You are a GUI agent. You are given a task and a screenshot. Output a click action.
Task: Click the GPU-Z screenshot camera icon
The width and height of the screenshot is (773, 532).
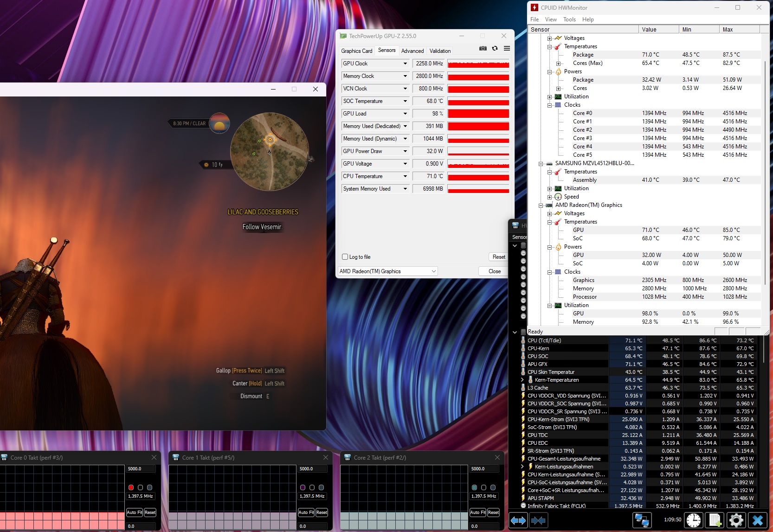pos(483,48)
